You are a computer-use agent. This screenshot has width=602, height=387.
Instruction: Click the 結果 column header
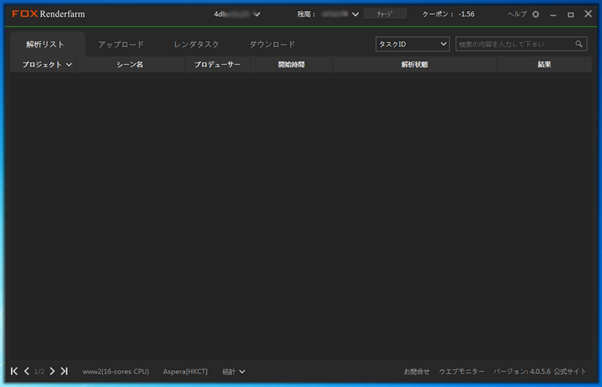544,64
